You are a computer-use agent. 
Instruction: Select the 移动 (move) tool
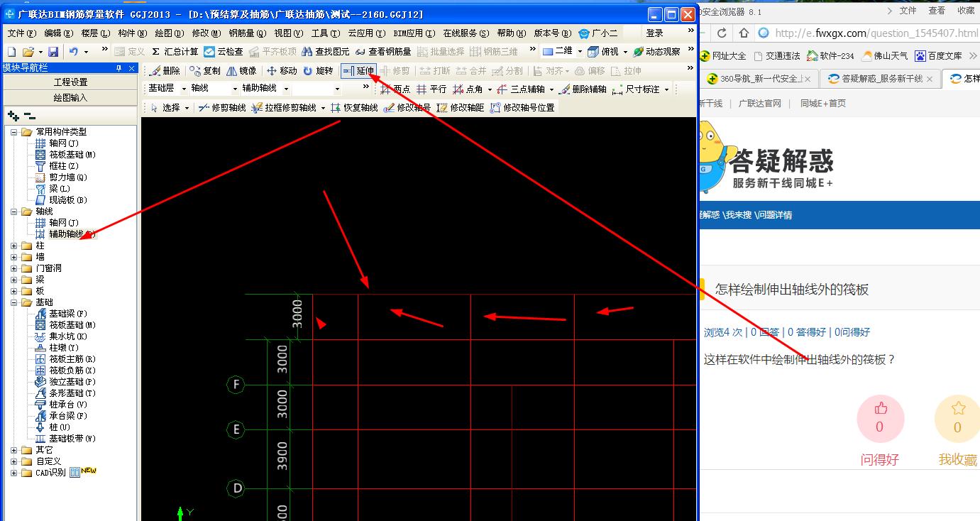click(282, 70)
